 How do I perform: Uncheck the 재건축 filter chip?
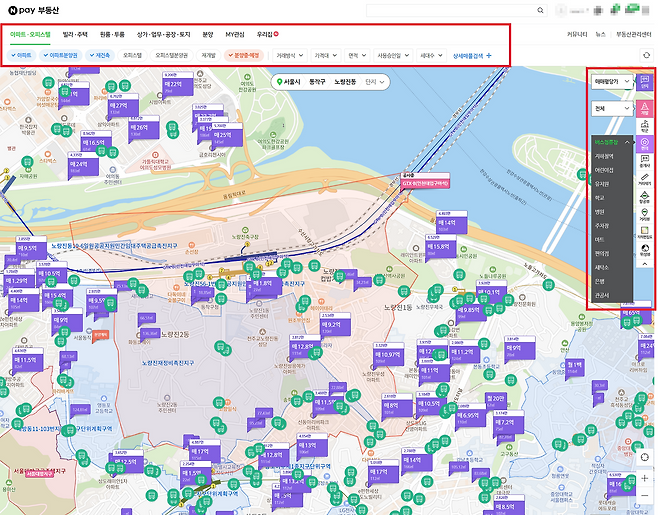click(x=100, y=55)
